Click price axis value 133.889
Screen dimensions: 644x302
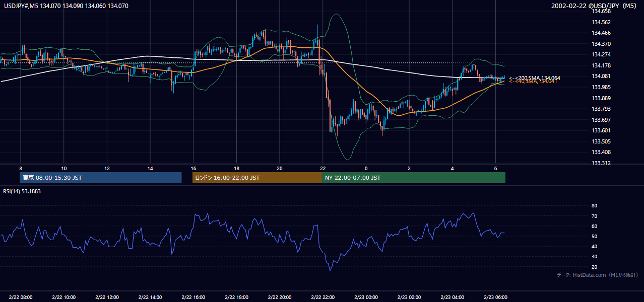pos(600,98)
